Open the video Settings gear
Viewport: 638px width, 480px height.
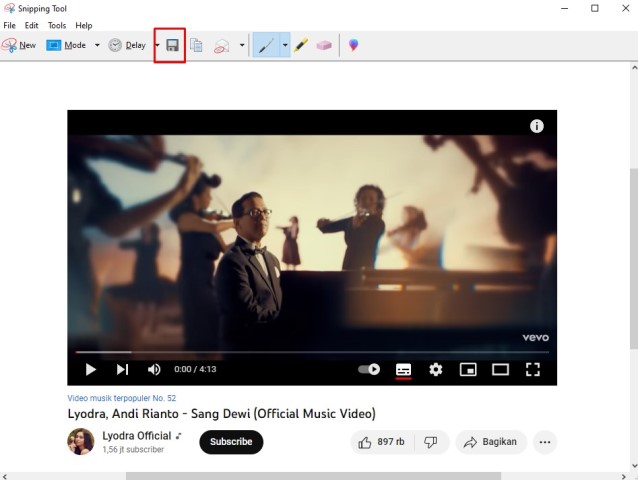click(x=436, y=369)
